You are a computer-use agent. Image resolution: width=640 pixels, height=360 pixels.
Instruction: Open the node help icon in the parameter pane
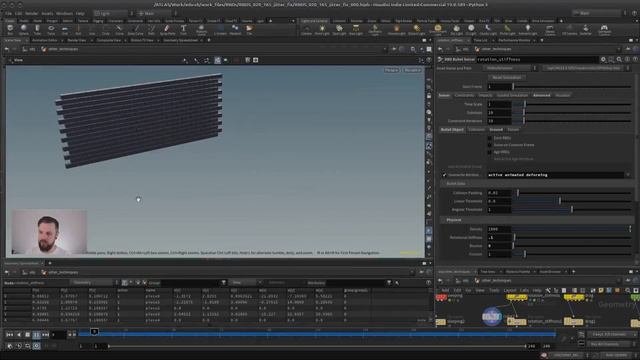(x=635, y=60)
